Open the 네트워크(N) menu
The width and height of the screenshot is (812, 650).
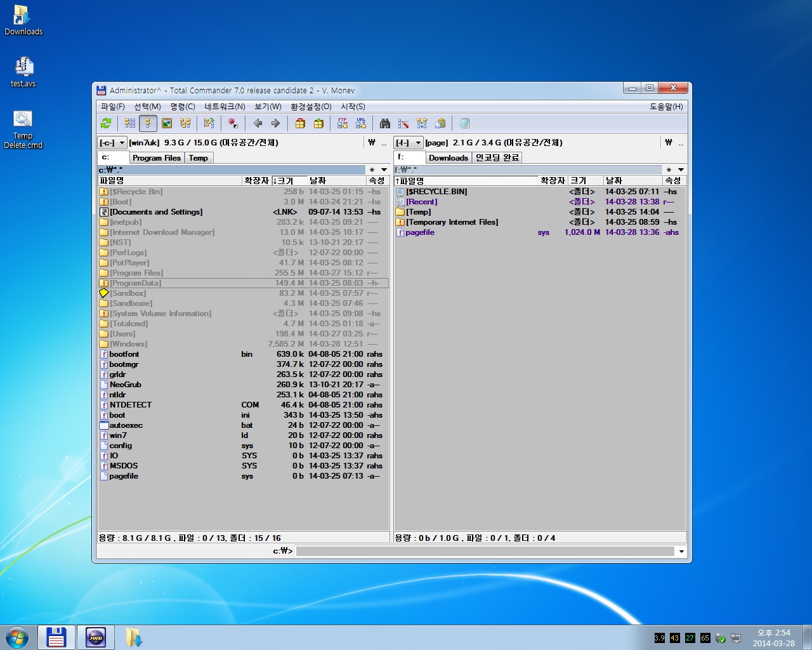[x=225, y=107]
